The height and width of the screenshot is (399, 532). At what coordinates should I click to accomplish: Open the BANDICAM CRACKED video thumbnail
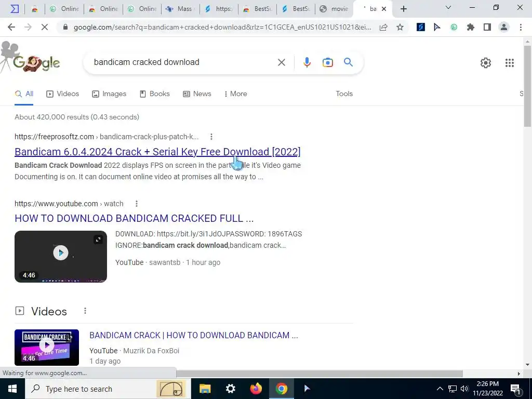pyautogui.click(x=46, y=348)
